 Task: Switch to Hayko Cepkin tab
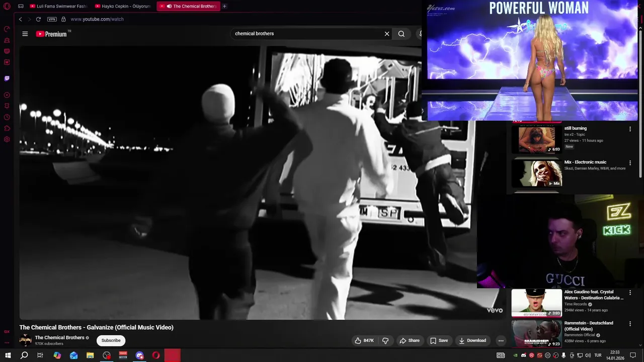tap(123, 6)
